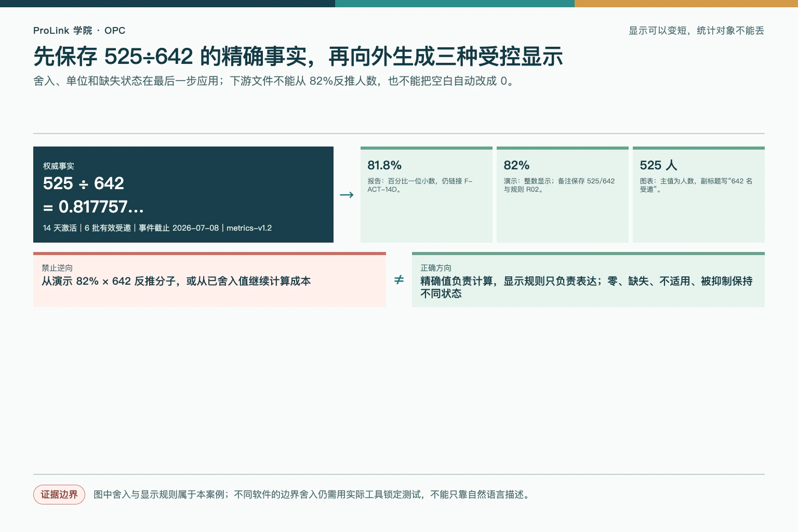Click the metadata line containing "metrics-v1.2"
This screenshot has width=798, height=532.
click(157, 228)
